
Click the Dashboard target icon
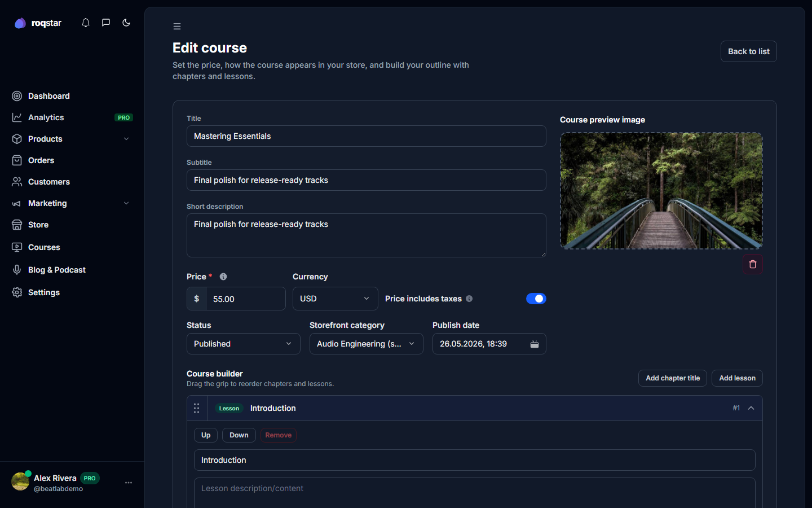pyautogui.click(x=17, y=96)
